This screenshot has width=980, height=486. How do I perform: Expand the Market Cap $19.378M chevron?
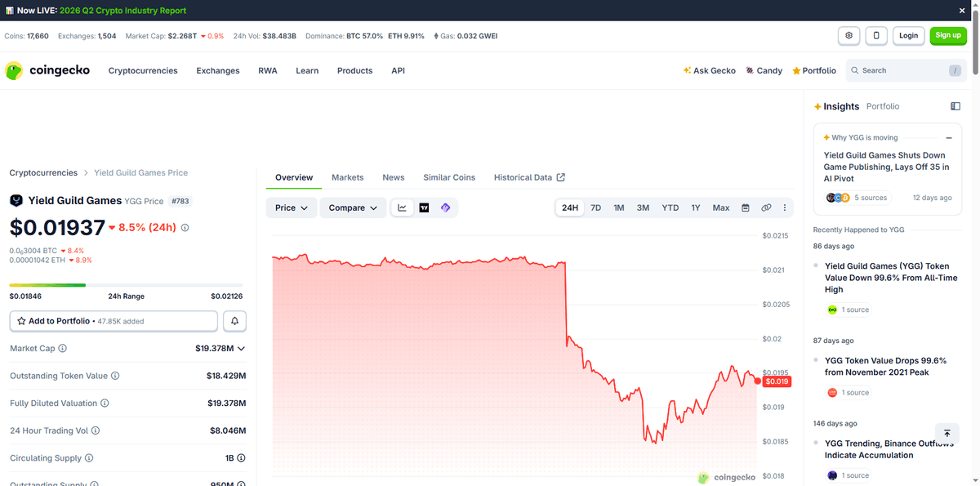pos(241,349)
